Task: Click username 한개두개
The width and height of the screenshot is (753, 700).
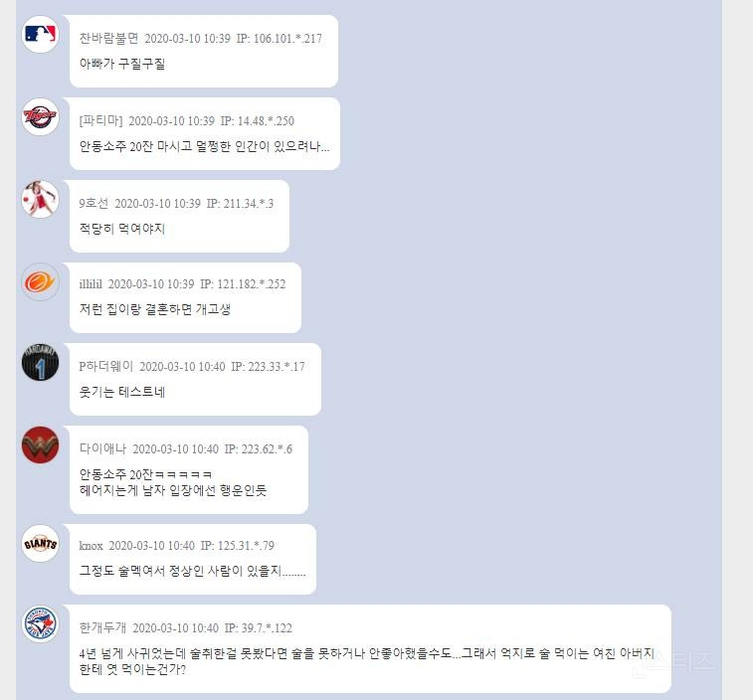Action: pyautogui.click(x=102, y=628)
